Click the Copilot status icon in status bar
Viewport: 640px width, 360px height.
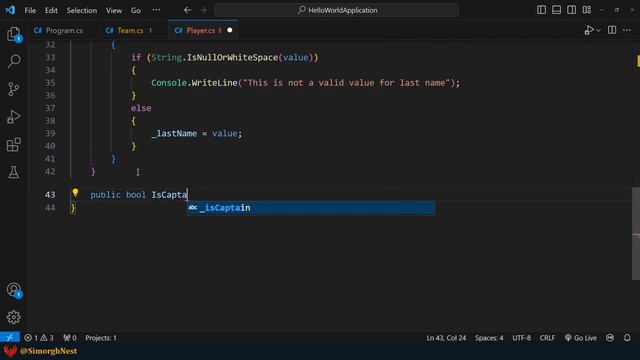[610, 338]
